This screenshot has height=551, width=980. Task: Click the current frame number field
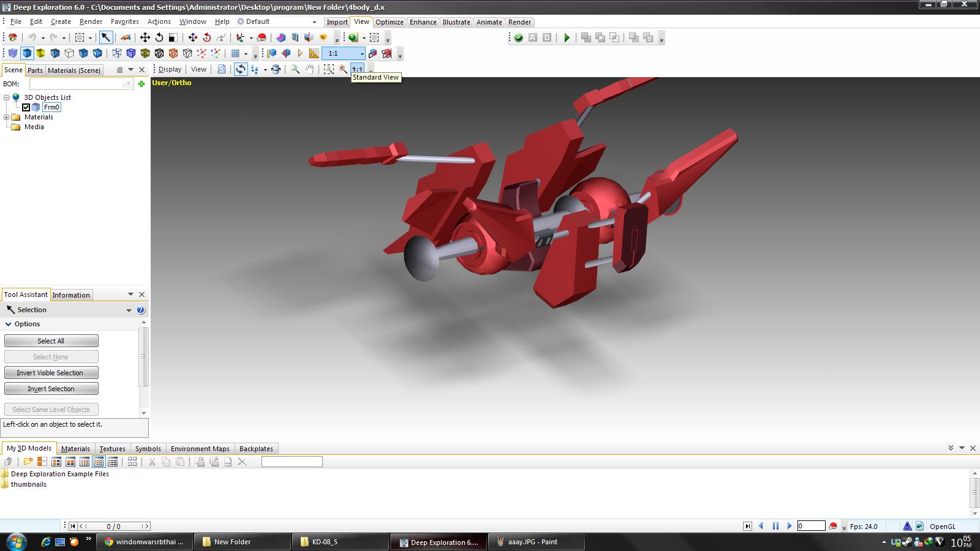pyautogui.click(x=812, y=526)
